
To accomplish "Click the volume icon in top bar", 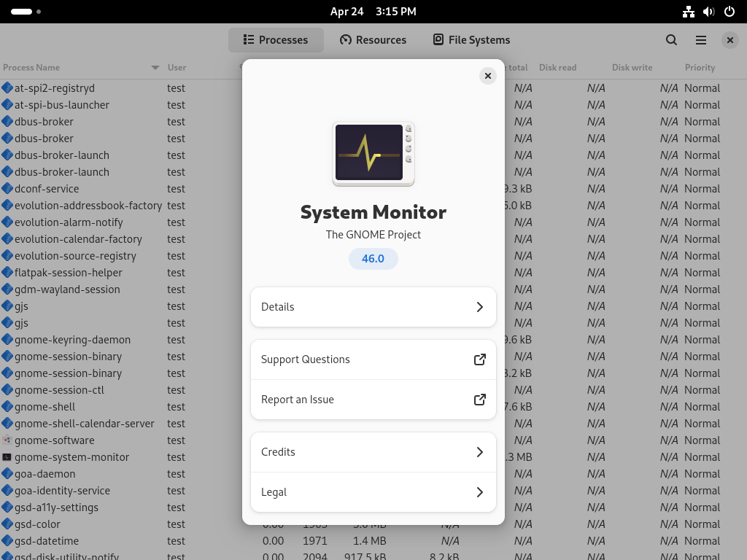I will [x=709, y=12].
